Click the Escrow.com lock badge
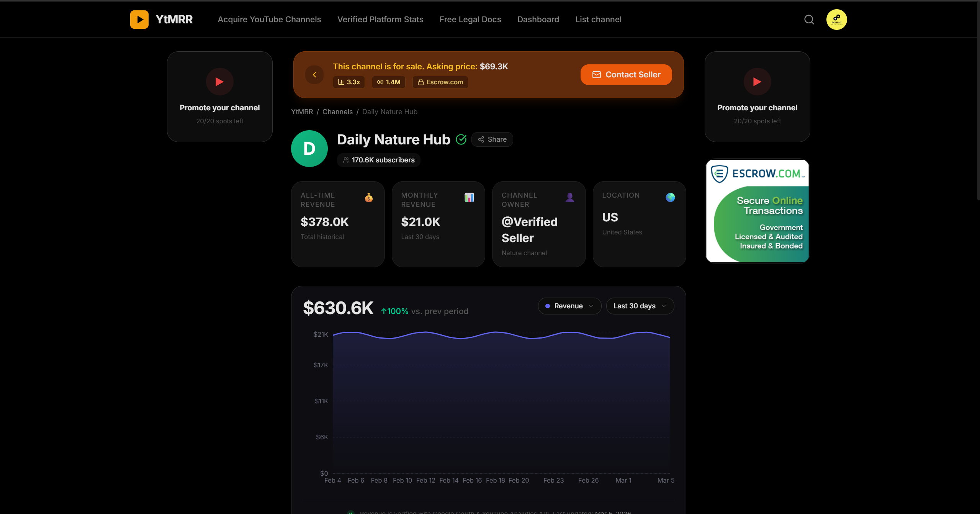 coord(440,82)
